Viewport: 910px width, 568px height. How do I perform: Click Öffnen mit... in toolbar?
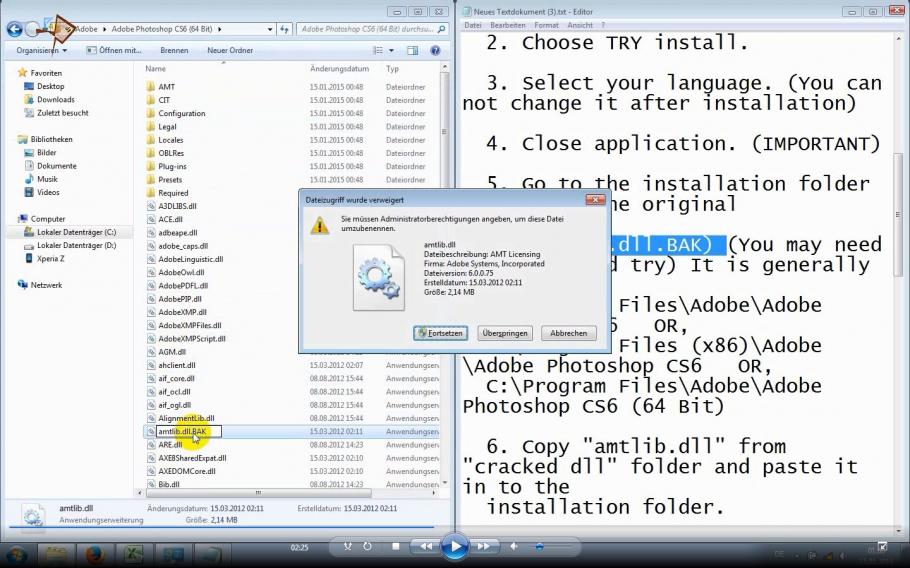(x=114, y=50)
